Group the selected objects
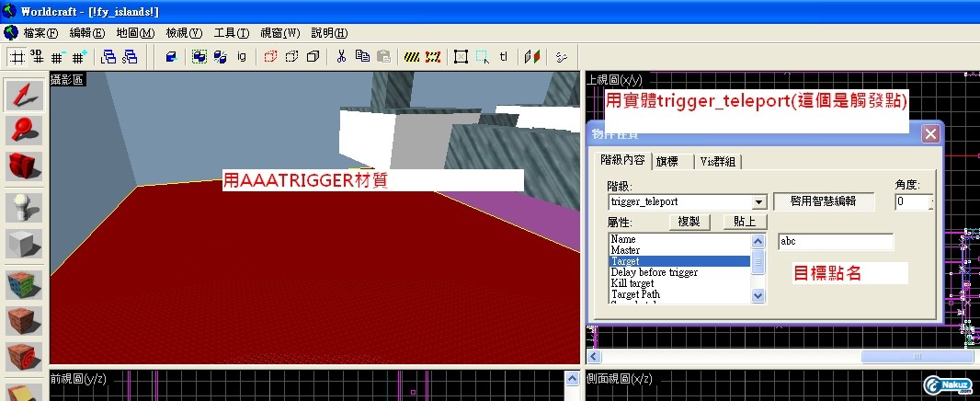The height and width of the screenshot is (401, 980). click(199, 58)
